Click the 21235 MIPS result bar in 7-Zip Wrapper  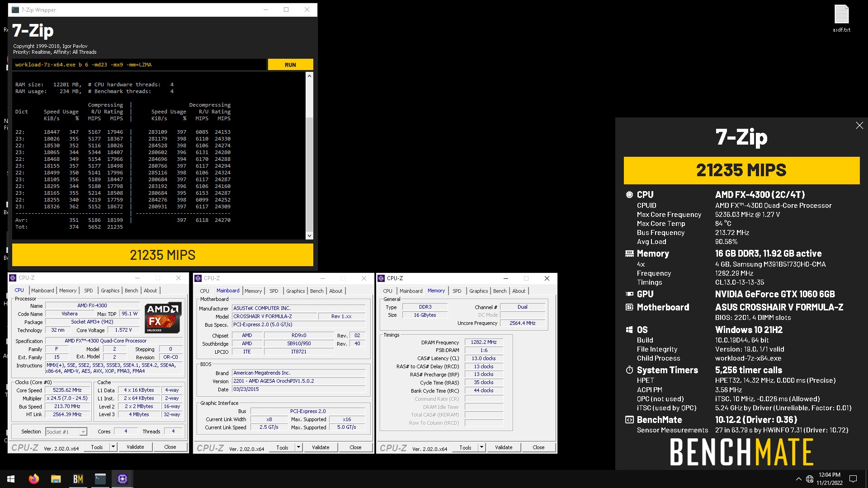point(163,255)
